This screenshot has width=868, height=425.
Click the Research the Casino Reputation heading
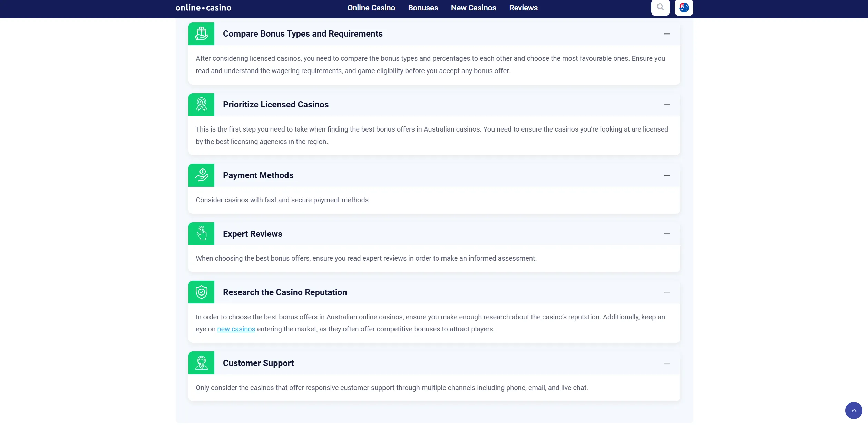click(285, 292)
